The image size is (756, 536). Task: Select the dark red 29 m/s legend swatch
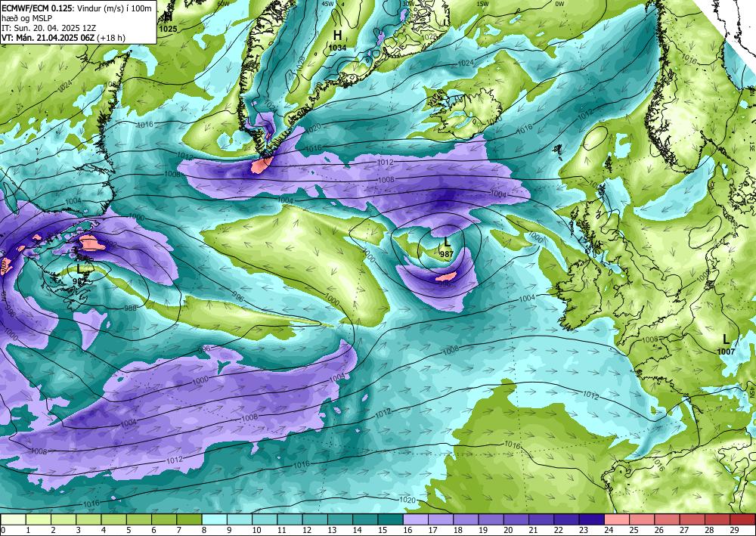(x=742, y=519)
